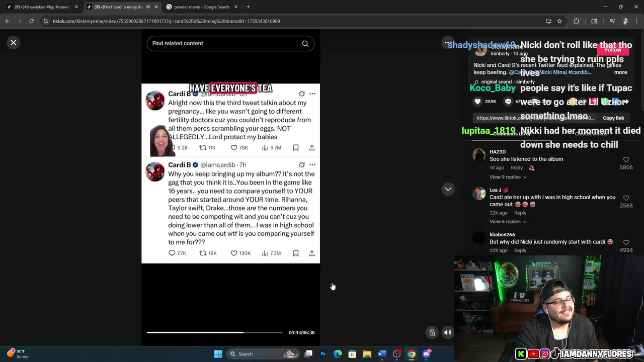Open Task View on taskbar
This screenshot has height=362, width=644.
click(308, 354)
